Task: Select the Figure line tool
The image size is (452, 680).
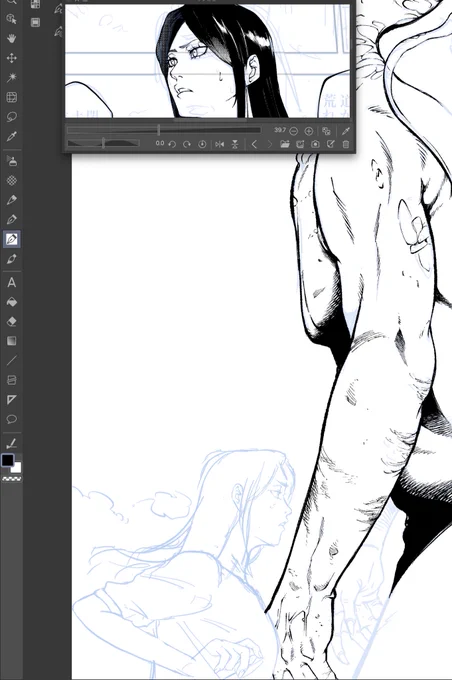Action: pyautogui.click(x=12, y=360)
